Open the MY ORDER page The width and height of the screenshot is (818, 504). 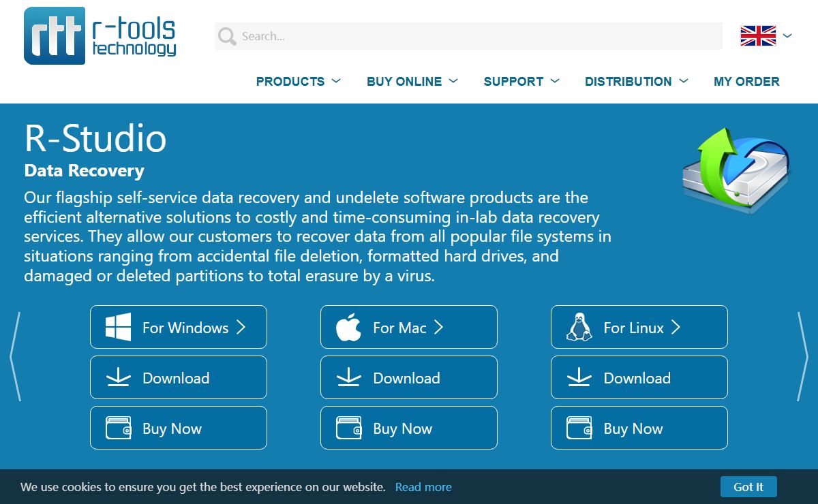click(746, 81)
